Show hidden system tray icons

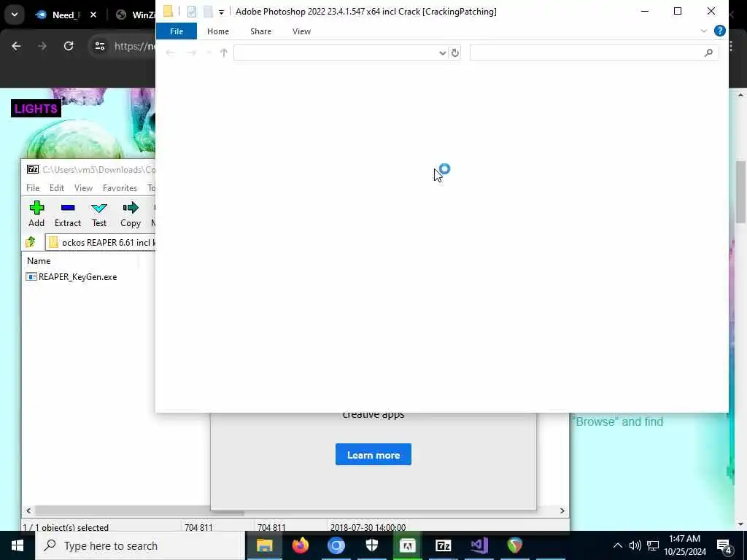617,545
